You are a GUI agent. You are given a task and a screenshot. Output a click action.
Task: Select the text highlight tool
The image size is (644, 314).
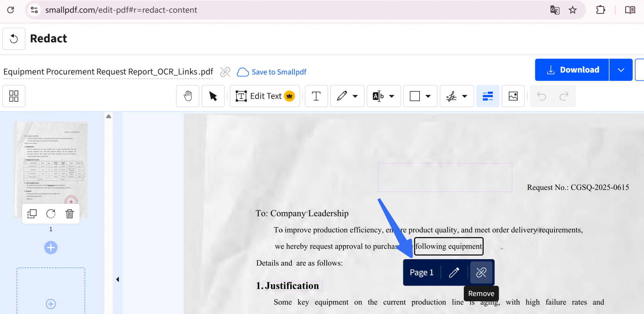pyautogui.click(x=378, y=96)
